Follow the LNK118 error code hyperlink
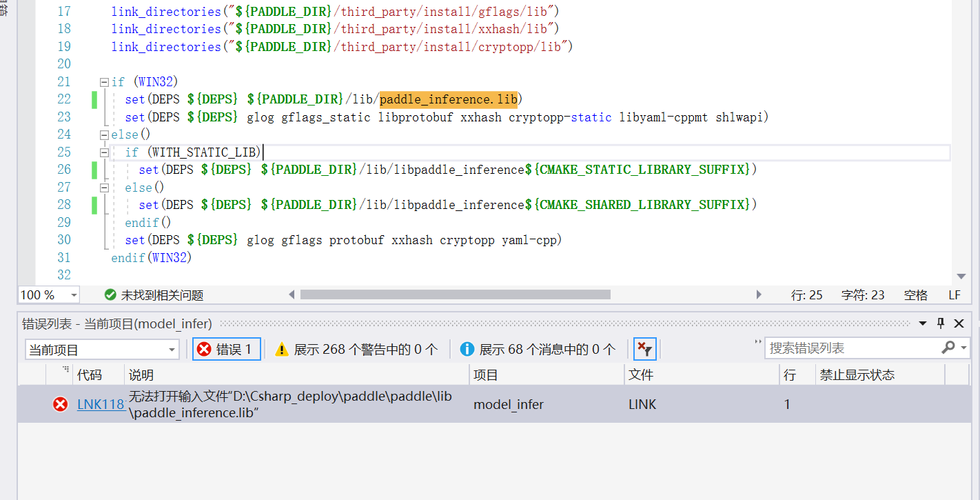The image size is (980, 500). [102, 404]
